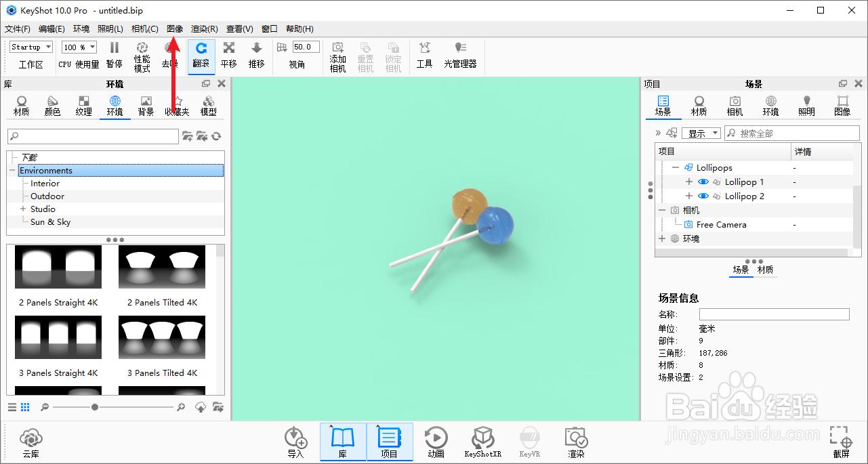This screenshot has width=868, height=464.
Task: Toggle the 项目 project panel button
Action: pyautogui.click(x=390, y=442)
